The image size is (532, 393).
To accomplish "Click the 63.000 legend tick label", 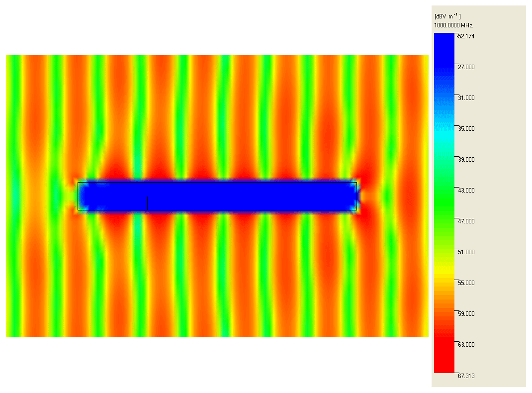I will tap(466, 344).
